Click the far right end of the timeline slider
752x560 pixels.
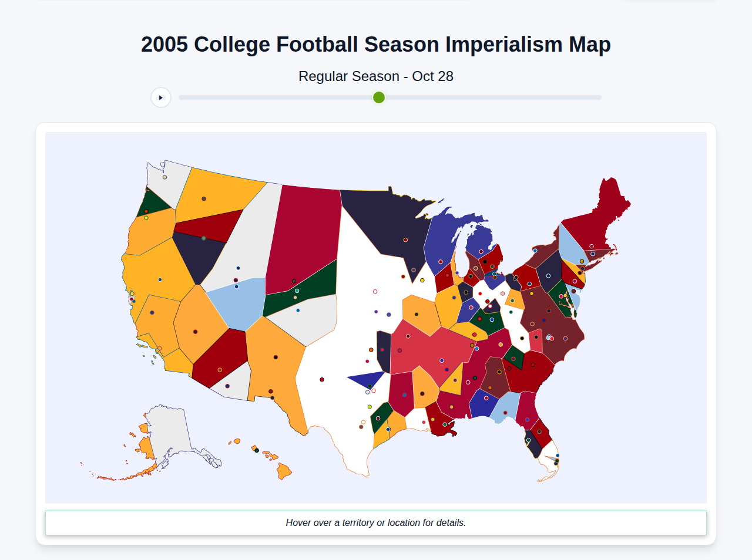599,97
